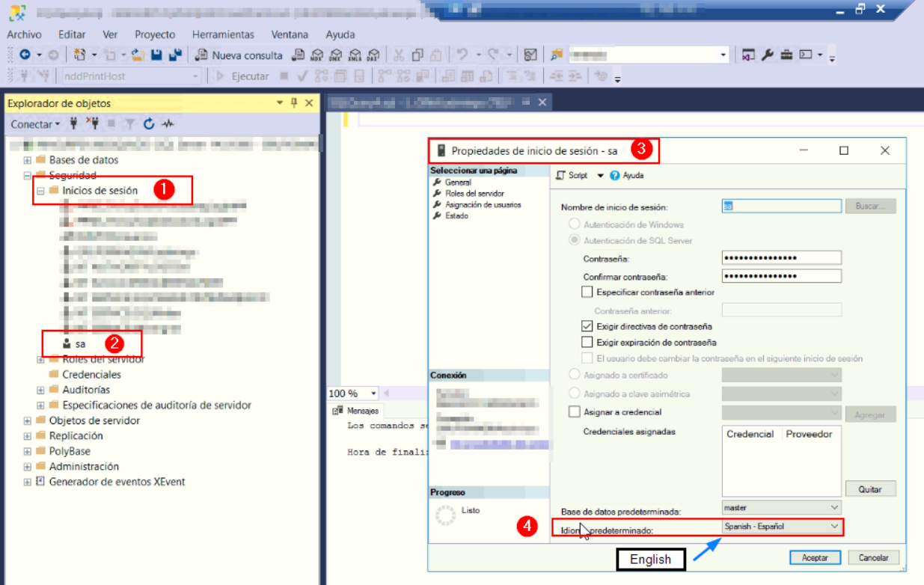This screenshot has width=924, height=585.
Task: Click the Aceptar button
Action: (815, 558)
